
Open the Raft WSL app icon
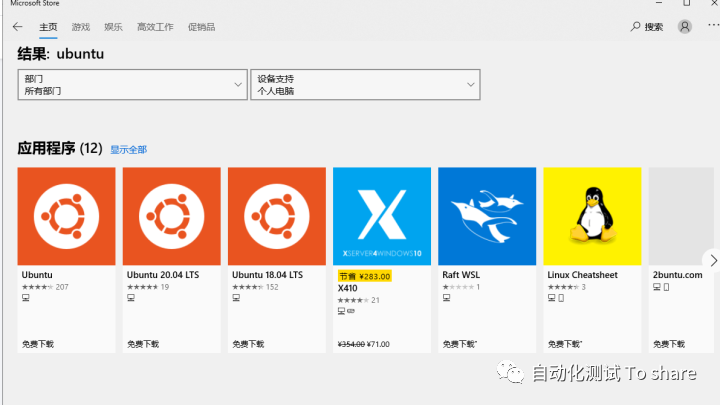(x=487, y=216)
